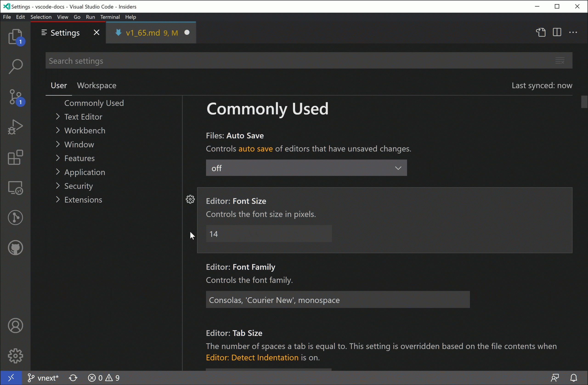Image resolution: width=588 pixels, height=385 pixels.
Task: Open the Explorer view in activity bar
Action: coord(15,37)
